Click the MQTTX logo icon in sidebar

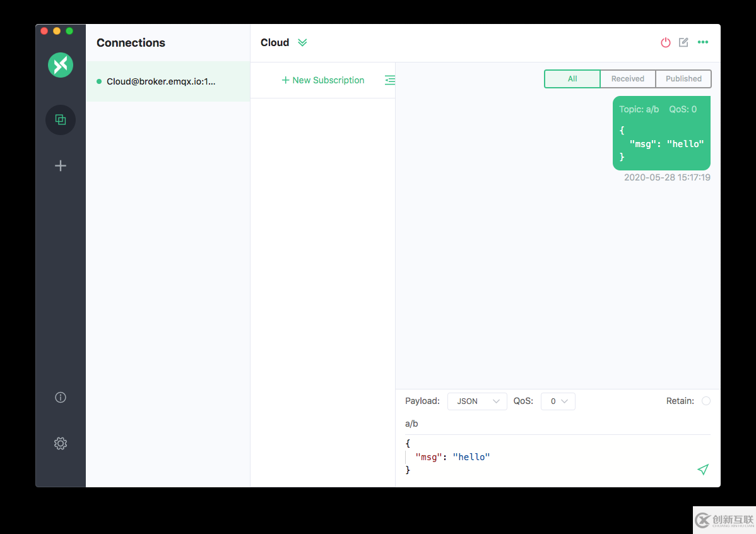pos(61,64)
